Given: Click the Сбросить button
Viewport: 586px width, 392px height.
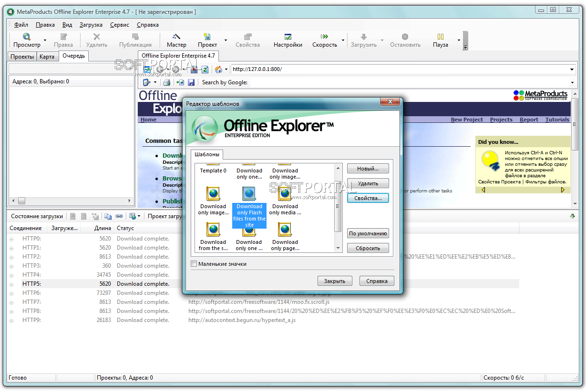Looking at the screenshot, I should 368,248.
